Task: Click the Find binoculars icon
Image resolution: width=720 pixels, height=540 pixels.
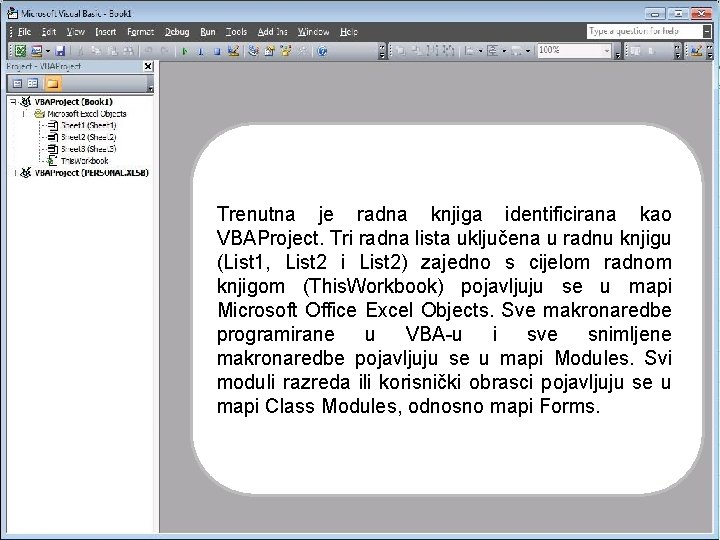Action: pos(128,51)
